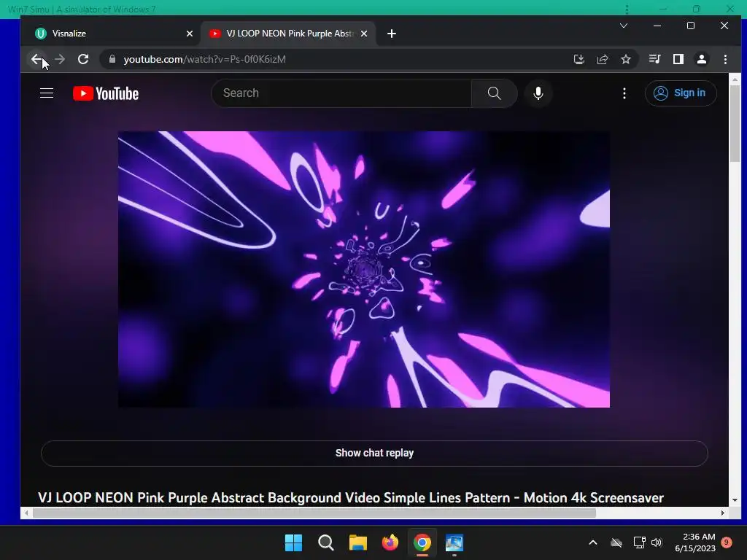Open YouTube settings three-dot menu
This screenshot has height=560, width=747.
[624, 93]
